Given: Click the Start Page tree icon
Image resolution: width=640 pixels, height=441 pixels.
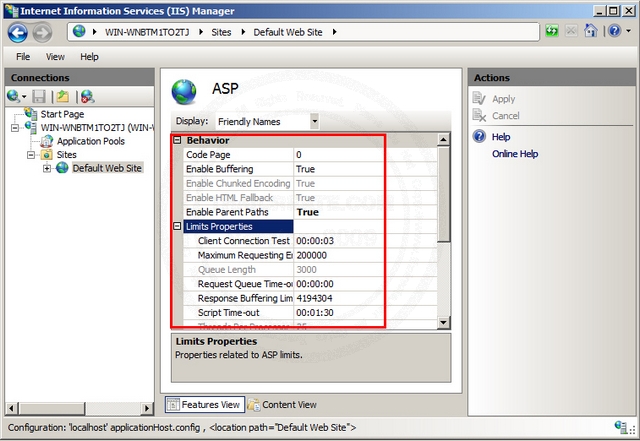Looking at the screenshot, I should pyautogui.click(x=31, y=114).
